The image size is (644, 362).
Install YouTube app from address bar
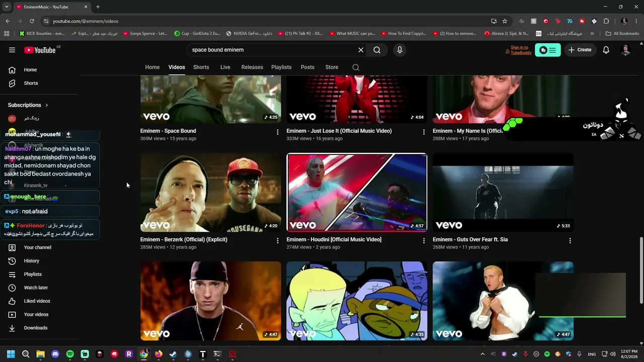tap(494, 21)
